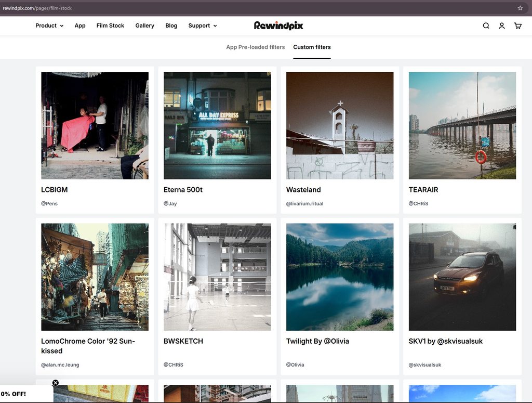Open the TEARAIR bridge thumbnail
The width and height of the screenshot is (532, 403).
462,125
